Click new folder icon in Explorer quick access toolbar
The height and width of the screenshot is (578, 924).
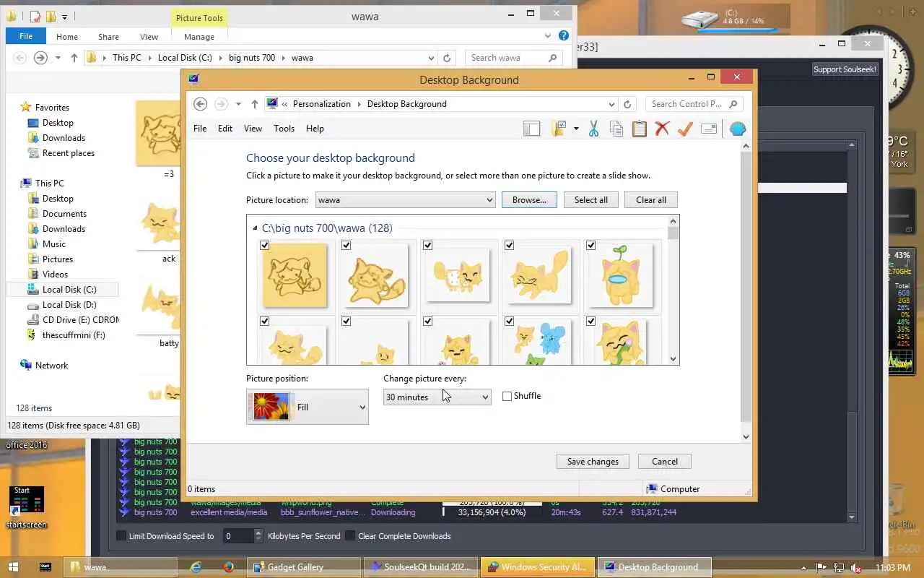pos(51,16)
